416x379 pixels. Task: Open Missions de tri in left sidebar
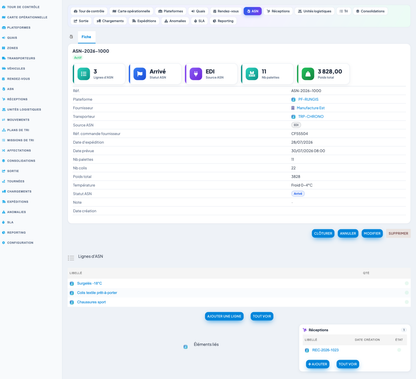(x=18, y=140)
